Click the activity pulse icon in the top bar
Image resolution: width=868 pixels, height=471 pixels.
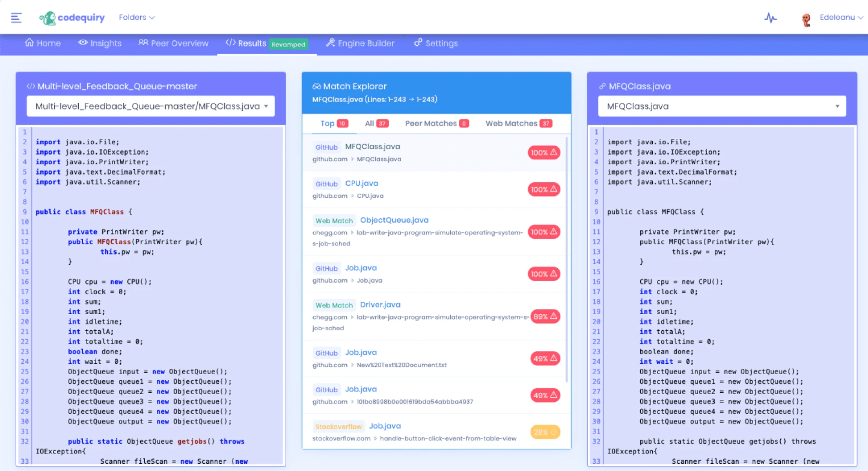771,17
